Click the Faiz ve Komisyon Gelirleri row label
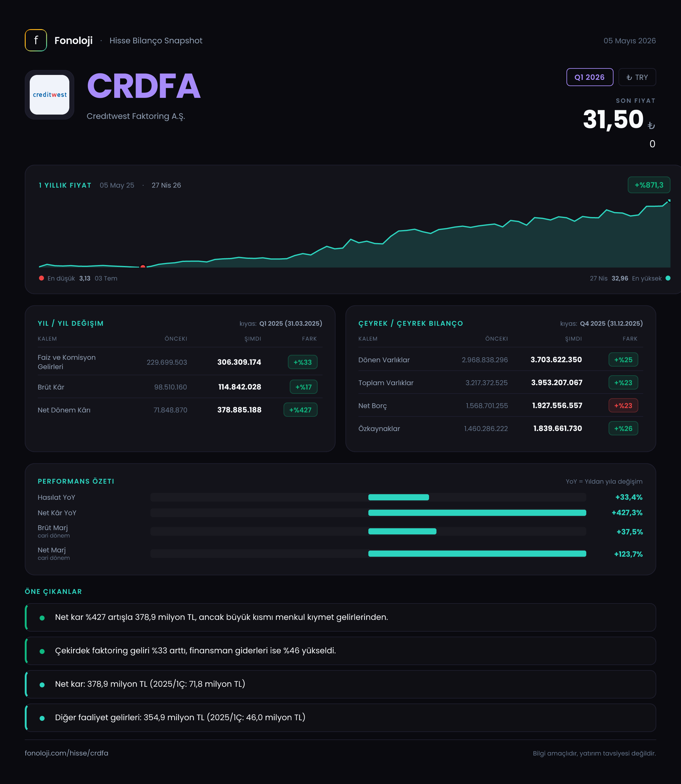 [x=67, y=362]
